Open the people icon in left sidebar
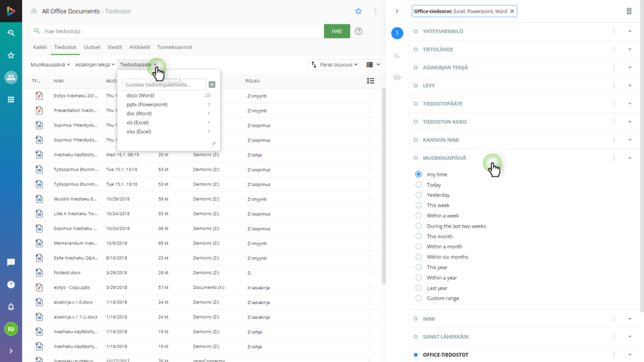 (x=11, y=77)
